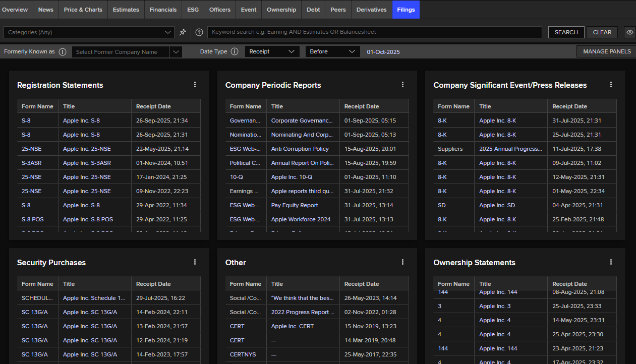This screenshot has width=636, height=364.
Task: Click the SEARCH button
Action: point(566,32)
